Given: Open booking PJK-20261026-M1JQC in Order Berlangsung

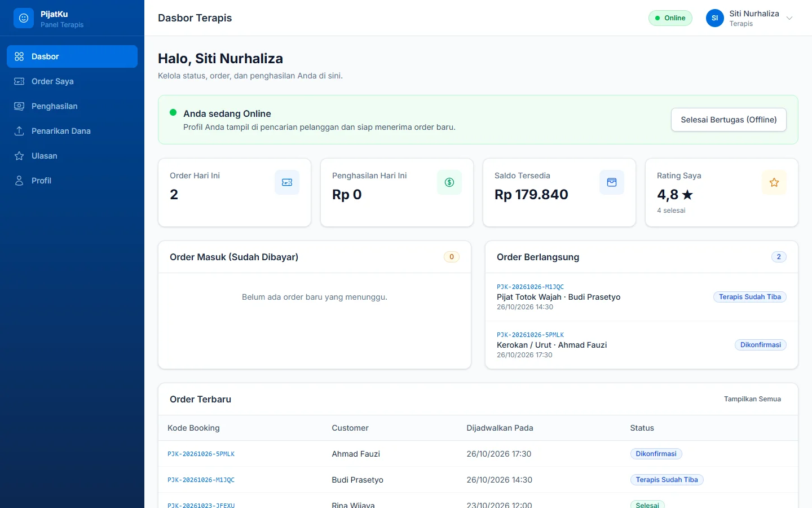Looking at the screenshot, I should (530, 287).
